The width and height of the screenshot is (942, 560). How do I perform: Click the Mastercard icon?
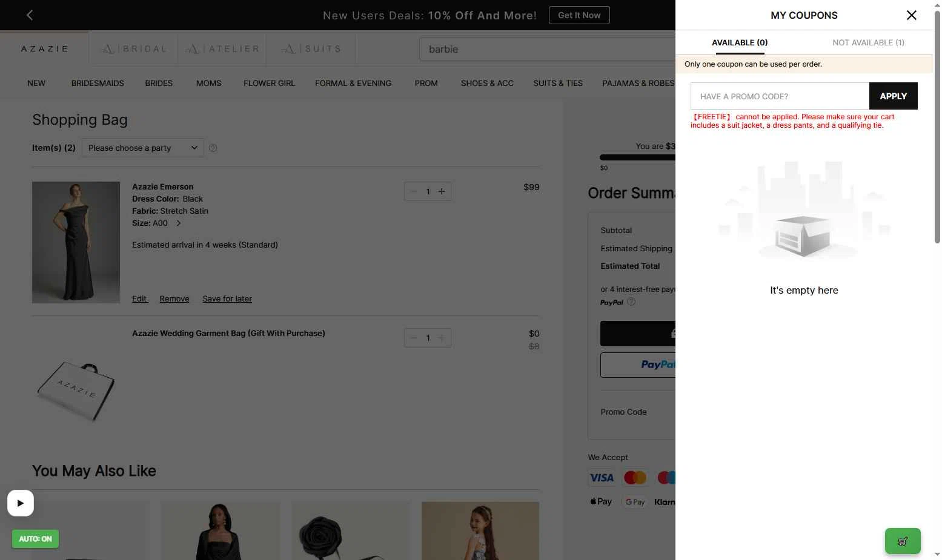(x=635, y=478)
